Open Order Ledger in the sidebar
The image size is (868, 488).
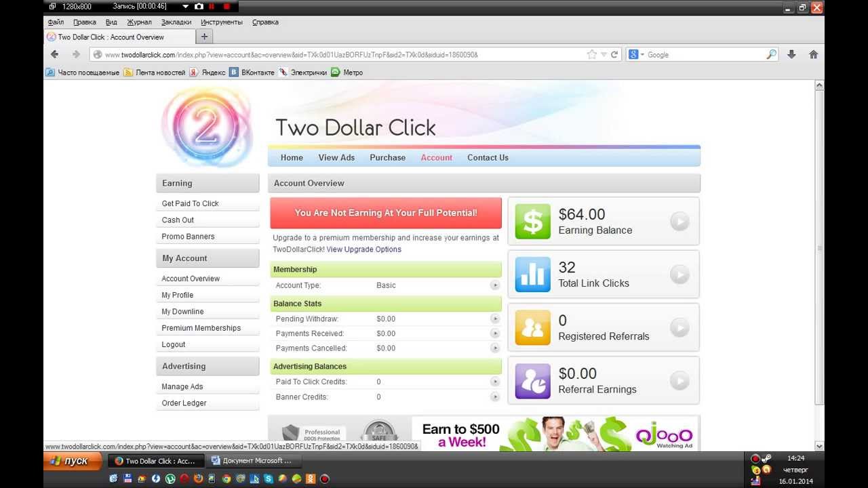click(184, 403)
